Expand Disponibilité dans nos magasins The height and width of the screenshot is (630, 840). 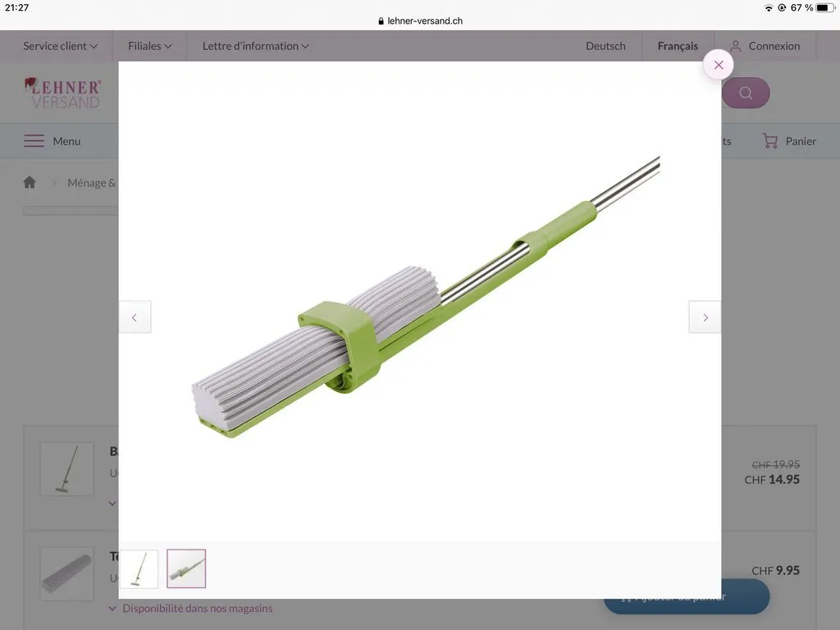click(197, 609)
